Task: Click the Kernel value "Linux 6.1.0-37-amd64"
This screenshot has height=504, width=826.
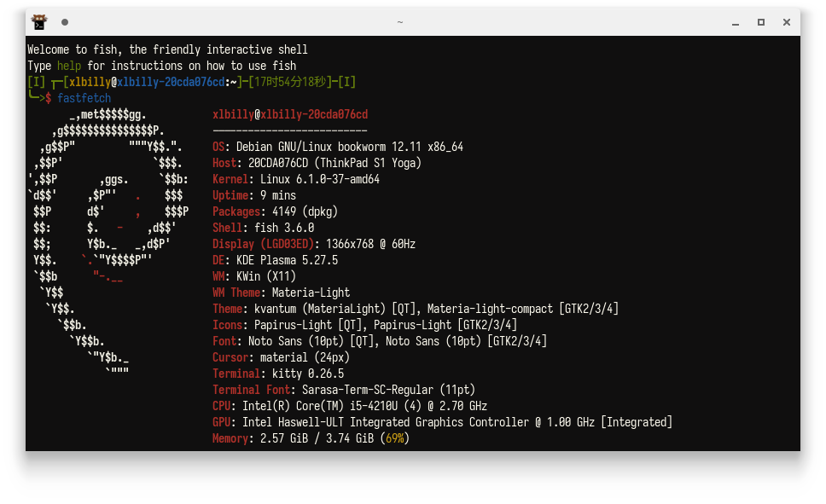Action: pyautogui.click(x=320, y=180)
